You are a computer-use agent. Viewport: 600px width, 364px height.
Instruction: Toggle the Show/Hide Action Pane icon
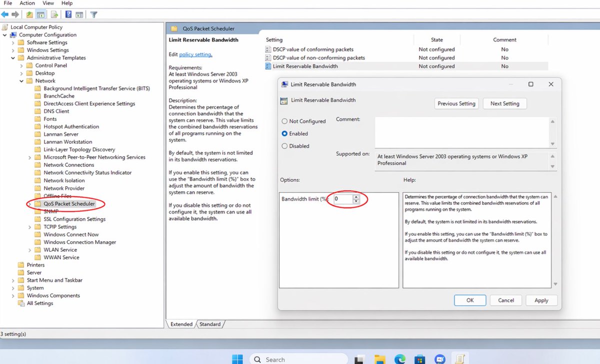pos(78,14)
